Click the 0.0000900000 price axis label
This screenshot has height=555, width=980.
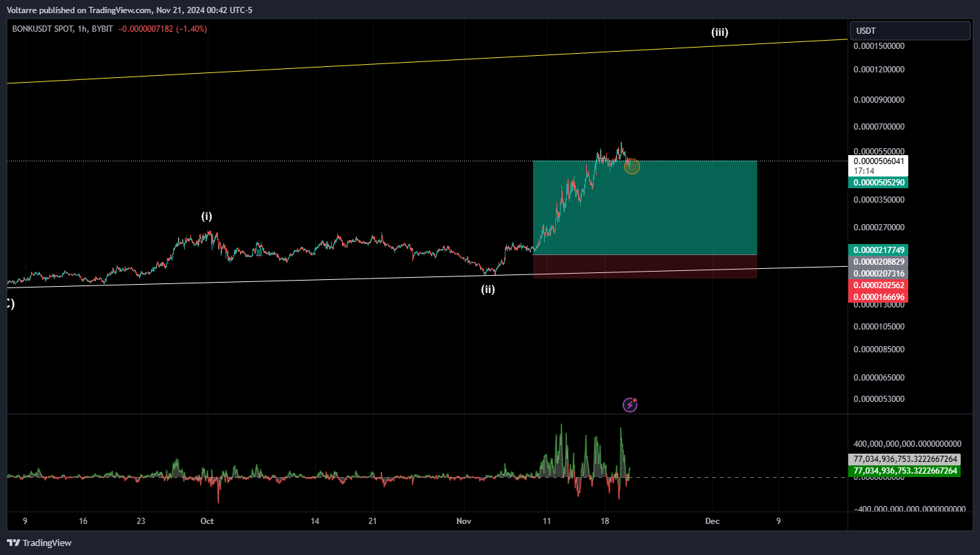[879, 100]
